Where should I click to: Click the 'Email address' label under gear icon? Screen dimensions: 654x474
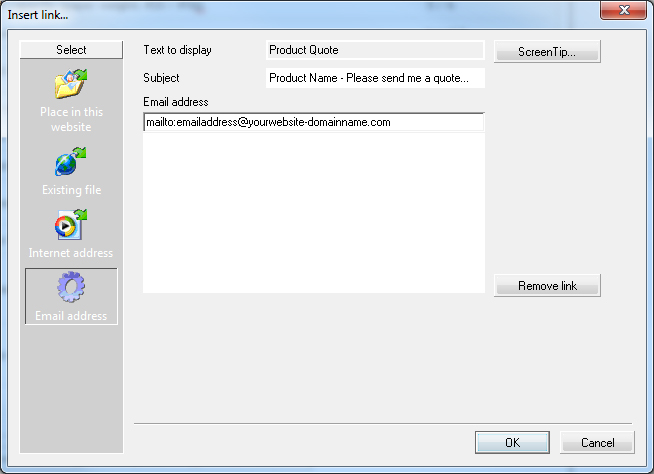(x=71, y=316)
